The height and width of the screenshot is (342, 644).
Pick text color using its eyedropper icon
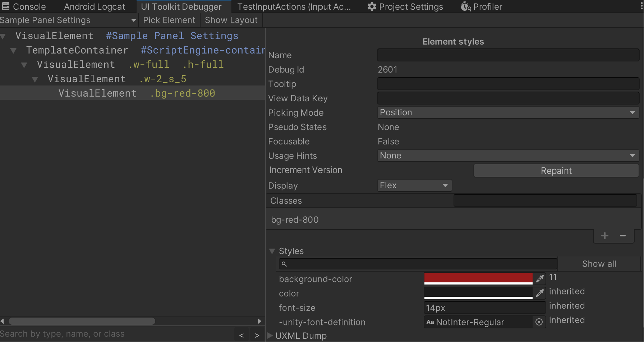point(540,293)
